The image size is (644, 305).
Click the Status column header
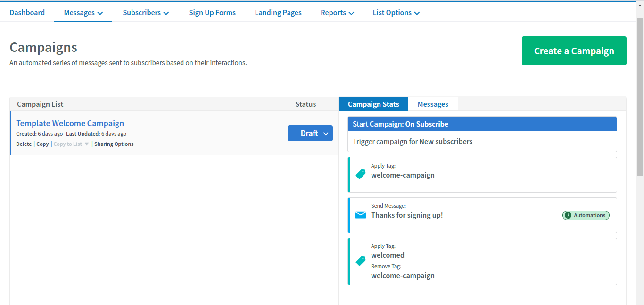tap(305, 104)
